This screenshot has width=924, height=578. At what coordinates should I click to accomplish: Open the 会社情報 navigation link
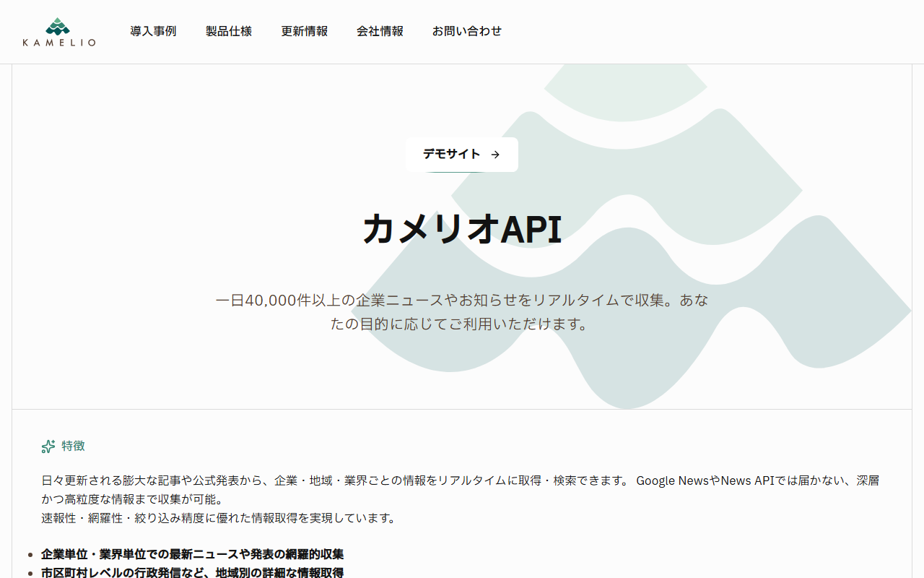click(x=380, y=31)
